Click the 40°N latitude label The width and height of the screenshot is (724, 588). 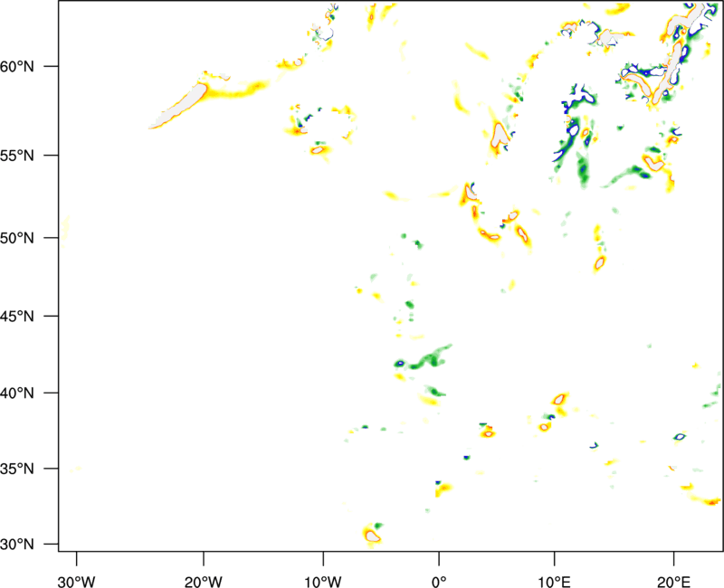point(17,394)
